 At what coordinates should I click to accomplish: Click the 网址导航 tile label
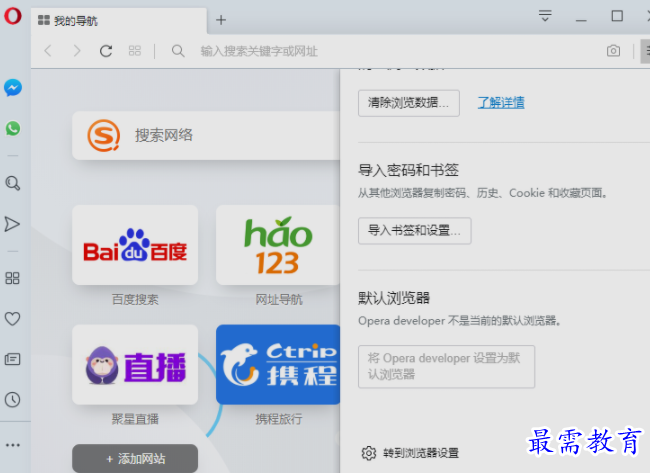[x=279, y=299]
